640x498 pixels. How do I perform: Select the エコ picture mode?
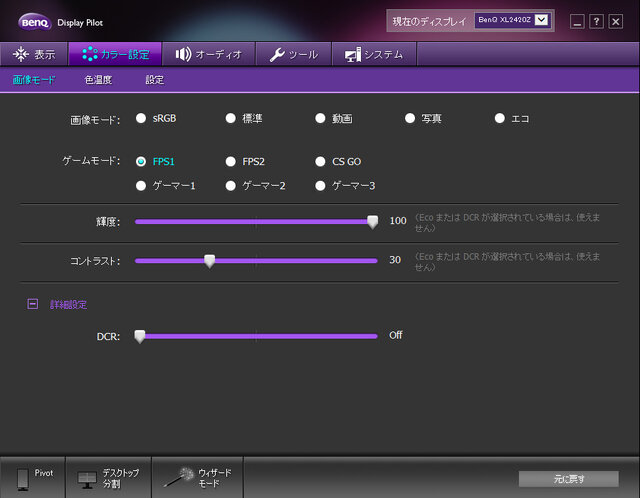pos(500,118)
